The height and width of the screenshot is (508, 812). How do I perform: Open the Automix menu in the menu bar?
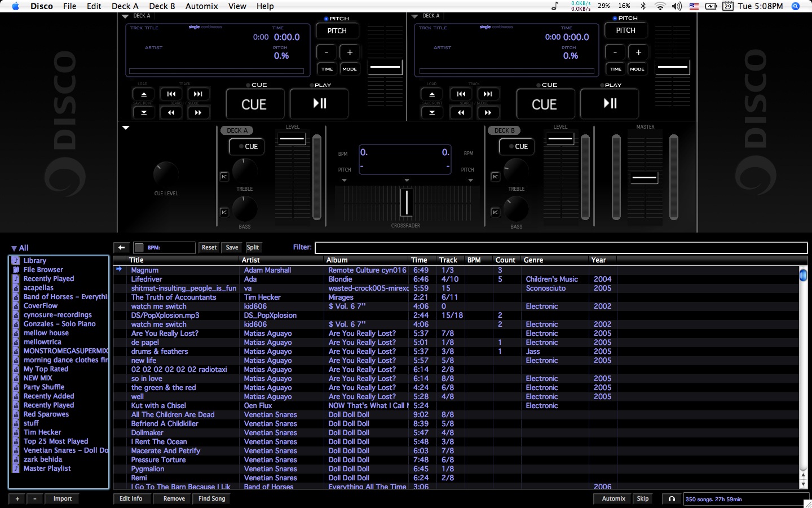(201, 6)
